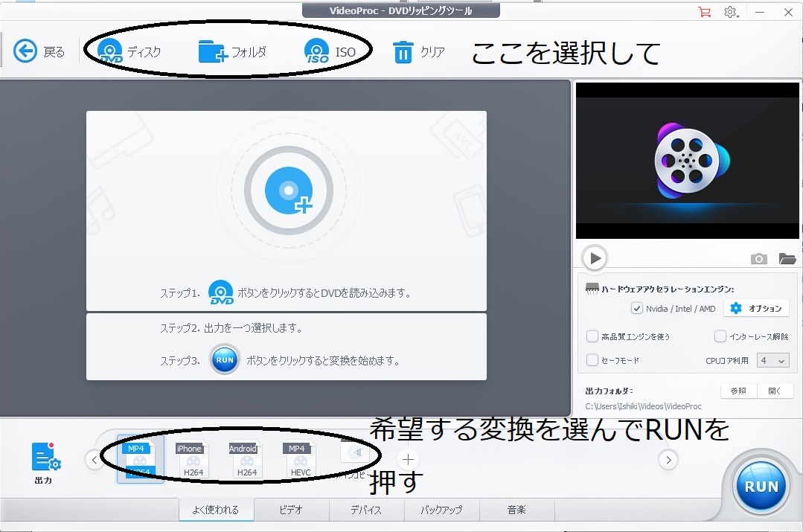Enable セーフモード checkbox

coord(592,360)
